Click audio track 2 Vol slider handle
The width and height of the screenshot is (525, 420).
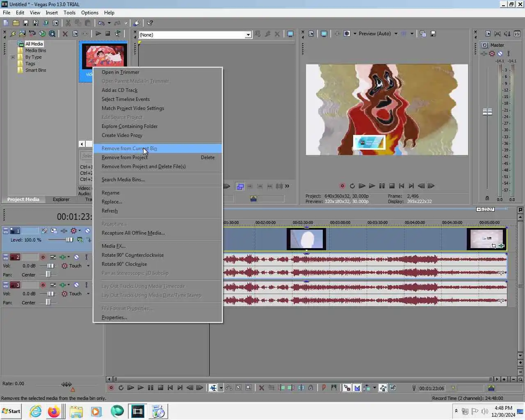[x=50, y=266]
